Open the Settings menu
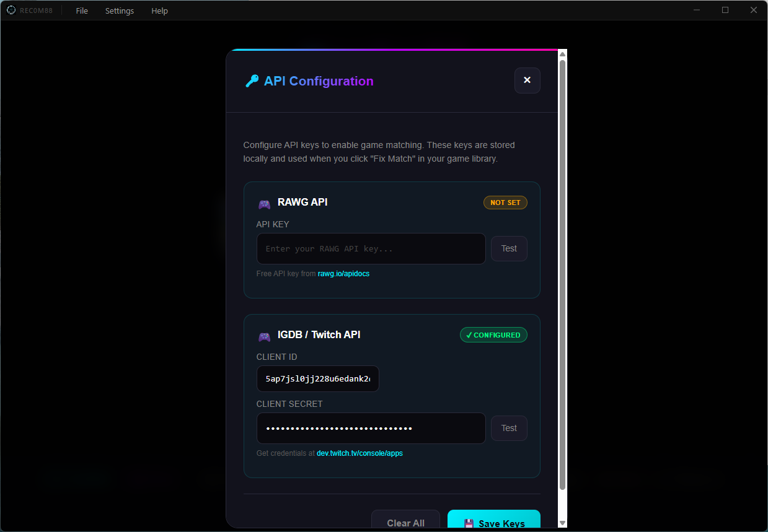 [x=120, y=11]
